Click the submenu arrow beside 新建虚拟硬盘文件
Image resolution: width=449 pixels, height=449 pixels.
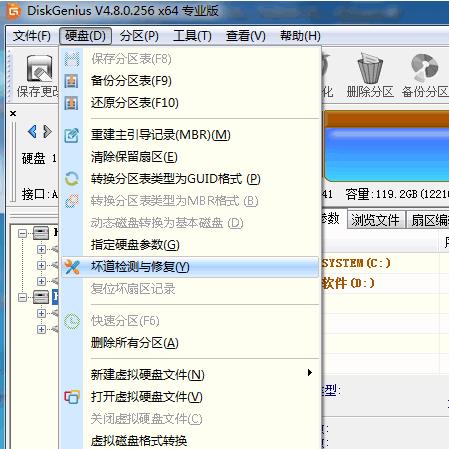[310, 373]
